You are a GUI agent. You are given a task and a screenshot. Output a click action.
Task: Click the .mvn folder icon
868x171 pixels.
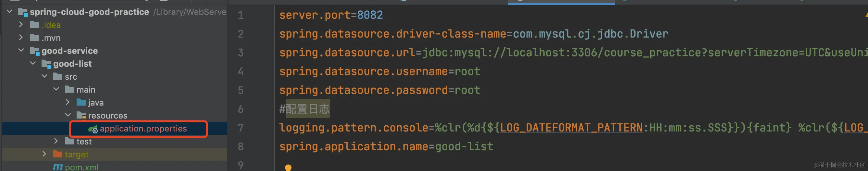click(x=34, y=37)
